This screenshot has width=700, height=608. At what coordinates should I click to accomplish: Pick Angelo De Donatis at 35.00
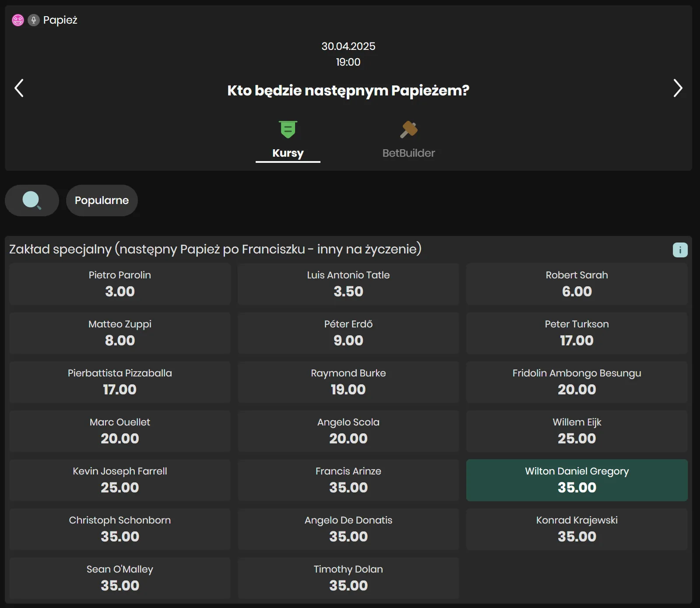pyautogui.click(x=348, y=529)
